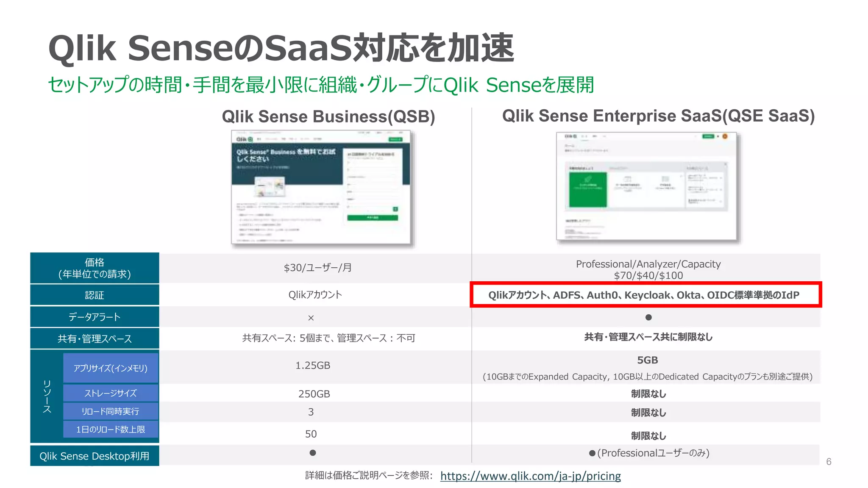Click the '250GB' storage cell

pyautogui.click(x=314, y=394)
